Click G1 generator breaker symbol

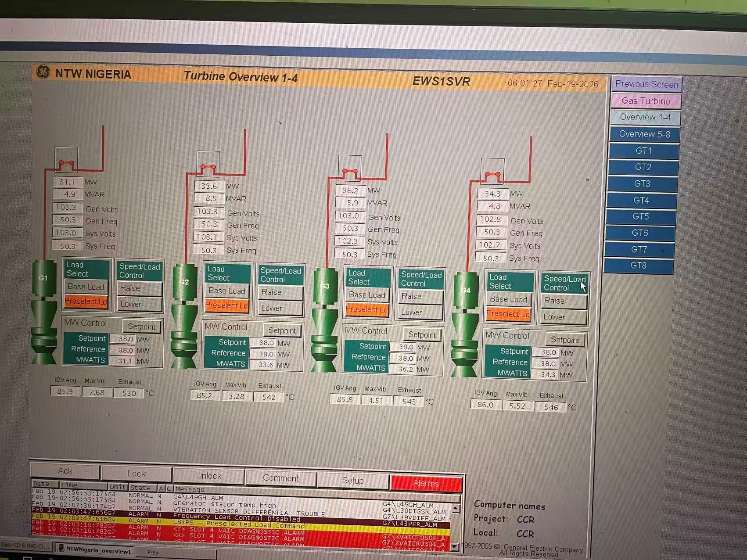pyautogui.click(x=66, y=163)
